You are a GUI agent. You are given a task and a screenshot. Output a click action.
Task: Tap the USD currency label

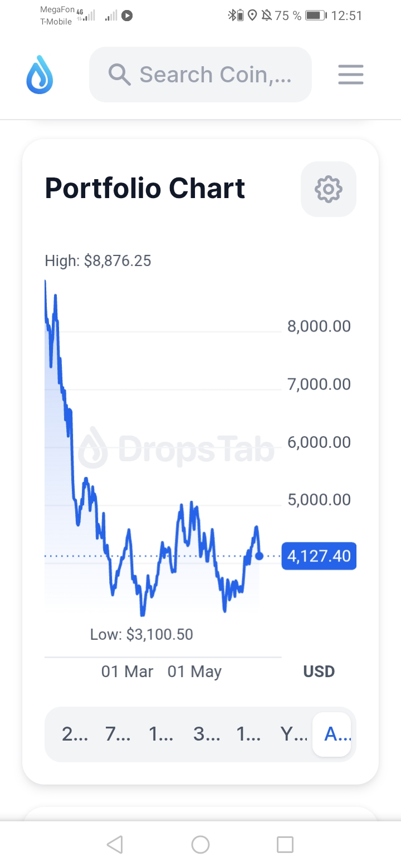click(319, 672)
